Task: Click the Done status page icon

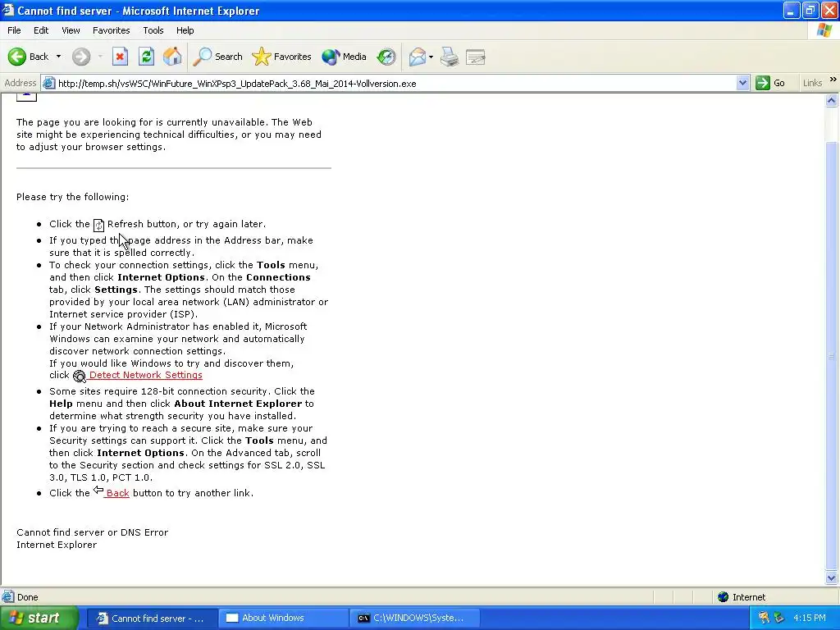Action: 8,596
